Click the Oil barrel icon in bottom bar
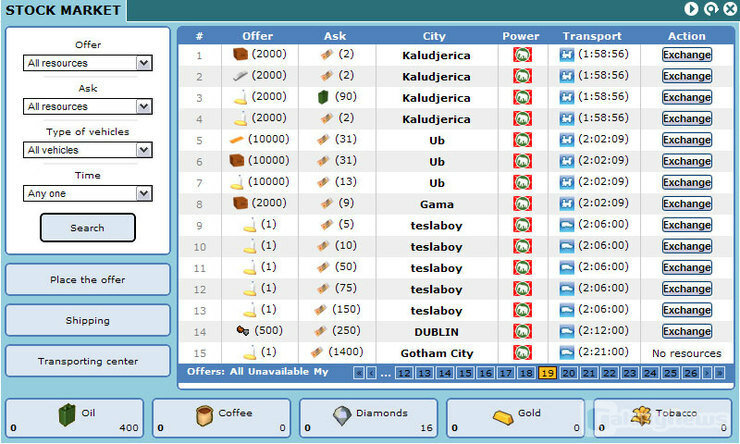This screenshot has height=444, width=740. point(67,415)
